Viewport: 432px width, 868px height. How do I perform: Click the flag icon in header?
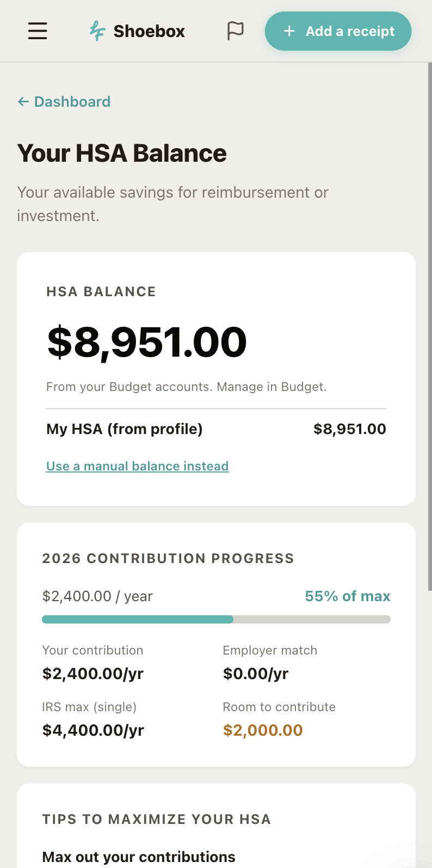[x=235, y=31]
